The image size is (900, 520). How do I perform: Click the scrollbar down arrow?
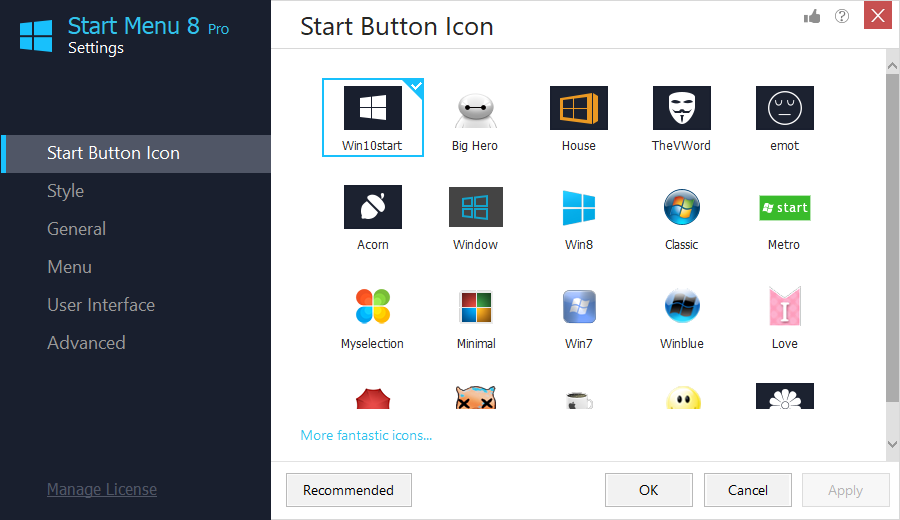[x=892, y=443]
